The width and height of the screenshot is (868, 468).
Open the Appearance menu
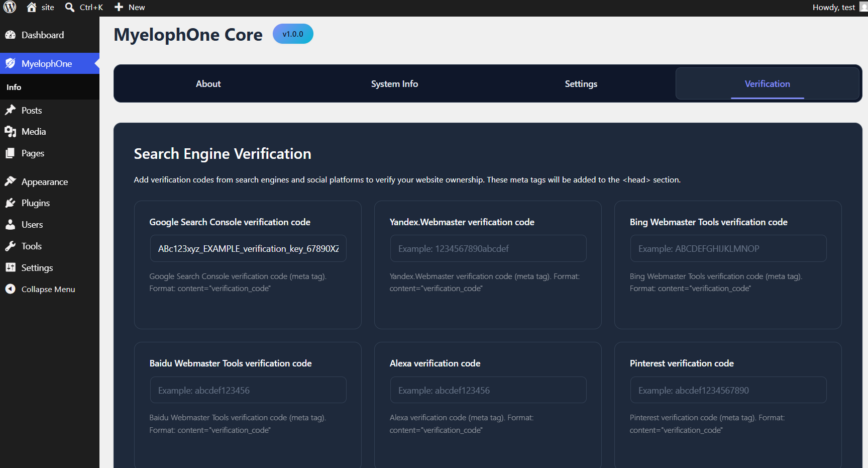[x=45, y=182]
